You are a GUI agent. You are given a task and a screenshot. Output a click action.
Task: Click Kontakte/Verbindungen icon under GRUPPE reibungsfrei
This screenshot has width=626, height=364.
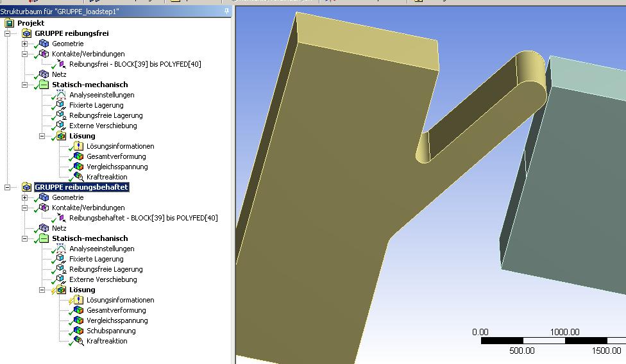coord(44,54)
